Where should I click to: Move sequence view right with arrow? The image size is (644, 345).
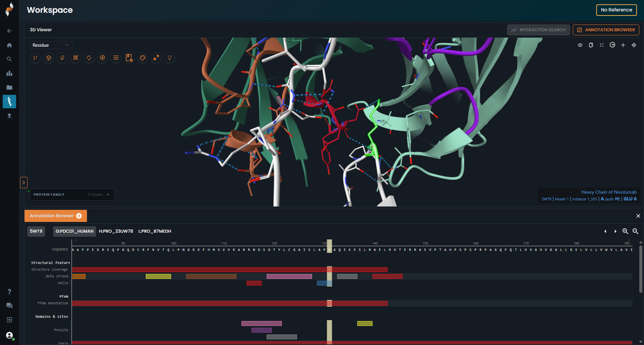(615, 231)
